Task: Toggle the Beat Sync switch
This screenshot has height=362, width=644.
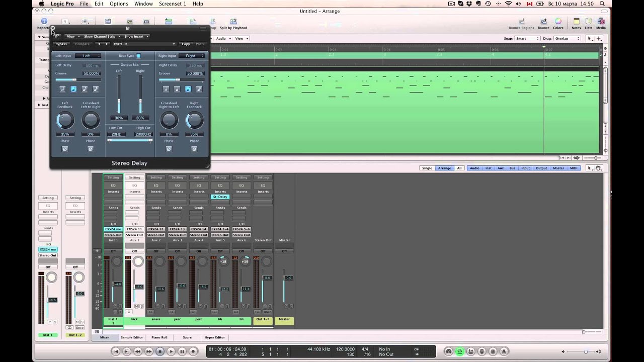Action: pyautogui.click(x=138, y=56)
